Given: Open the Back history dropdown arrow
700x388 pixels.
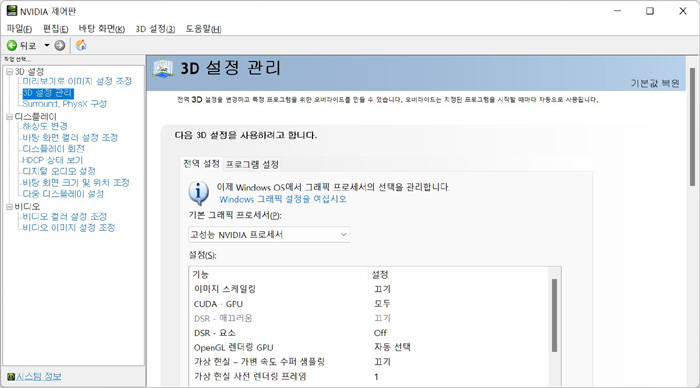Looking at the screenshot, I should 46,46.
